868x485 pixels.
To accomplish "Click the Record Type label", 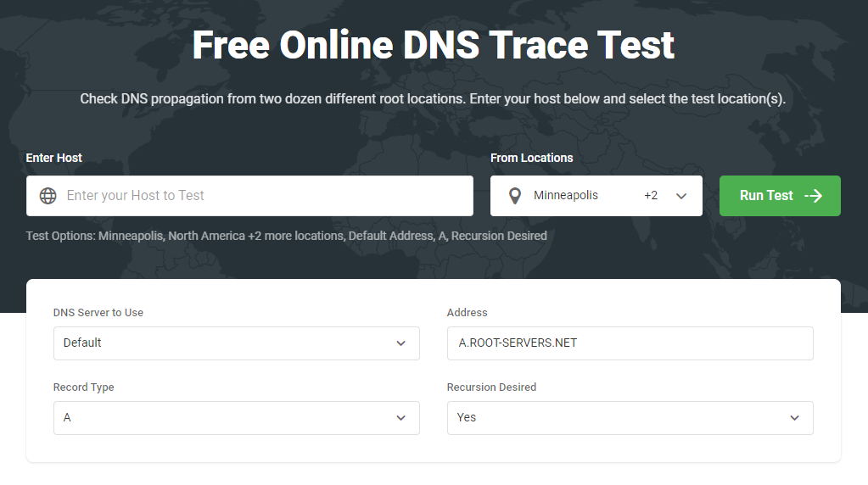I will [x=84, y=387].
